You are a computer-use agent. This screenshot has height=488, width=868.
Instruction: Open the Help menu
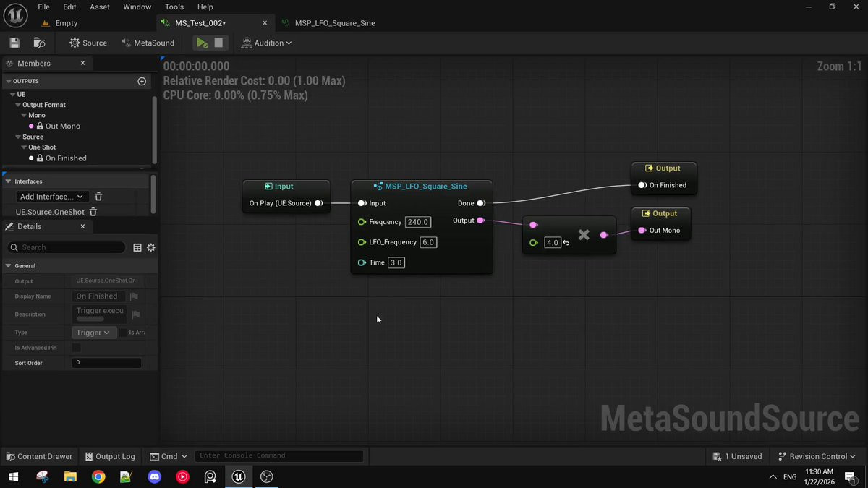coord(205,7)
